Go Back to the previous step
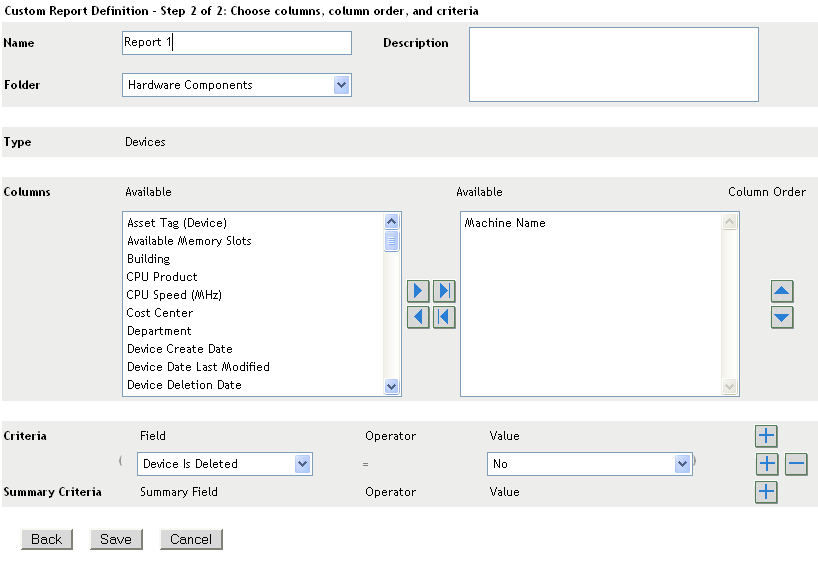 (x=46, y=539)
